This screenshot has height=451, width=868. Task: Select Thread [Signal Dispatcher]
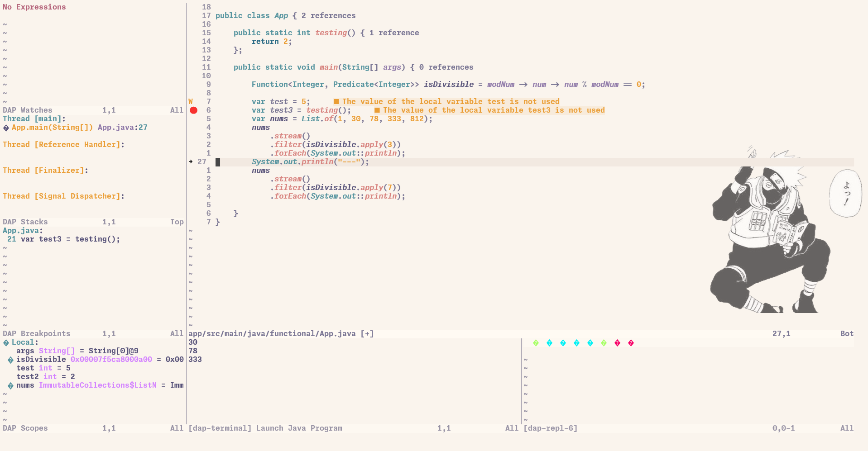tap(64, 196)
